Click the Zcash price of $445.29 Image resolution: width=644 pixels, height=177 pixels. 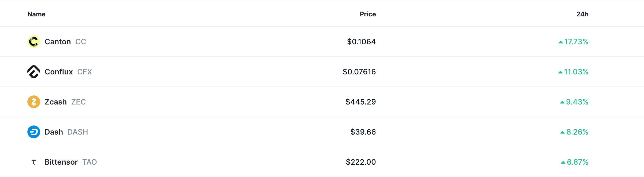(361, 102)
